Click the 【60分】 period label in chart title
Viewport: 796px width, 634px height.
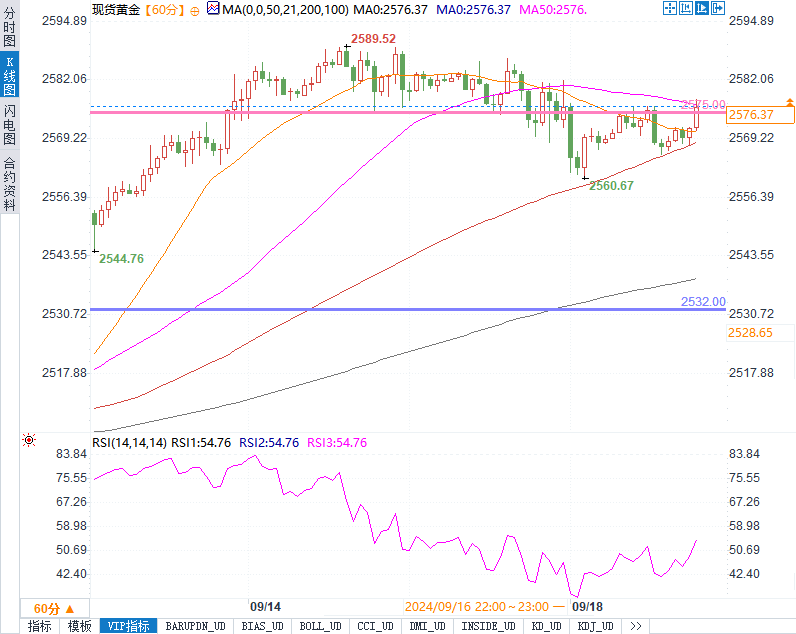[163, 9]
